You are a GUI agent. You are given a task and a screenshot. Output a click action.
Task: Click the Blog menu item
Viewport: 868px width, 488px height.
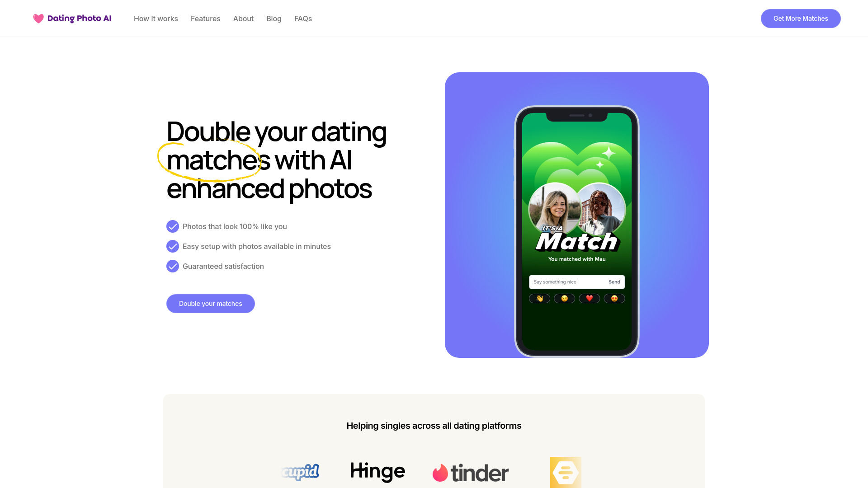click(274, 19)
